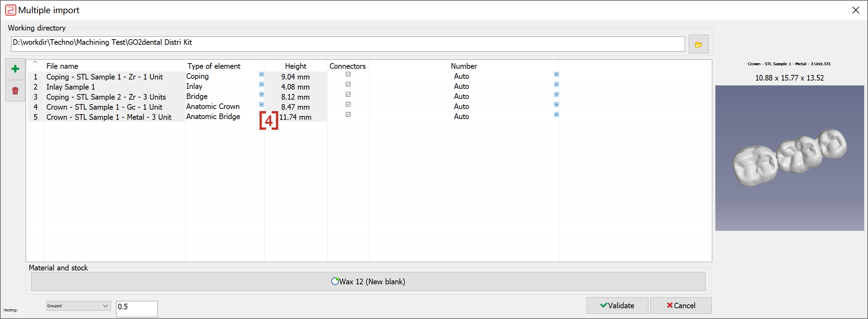Open the Grouped nesting dropdown
Viewport: 868px width, 319px height.
pyautogui.click(x=78, y=306)
